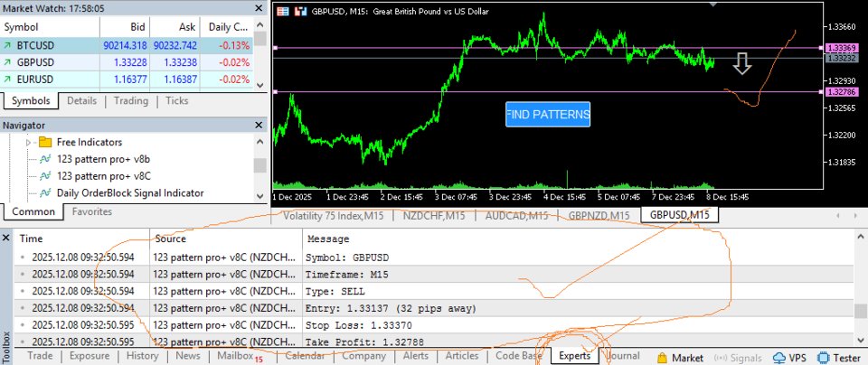Click the green arrow icon beside EURUSD

[x=7, y=80]
